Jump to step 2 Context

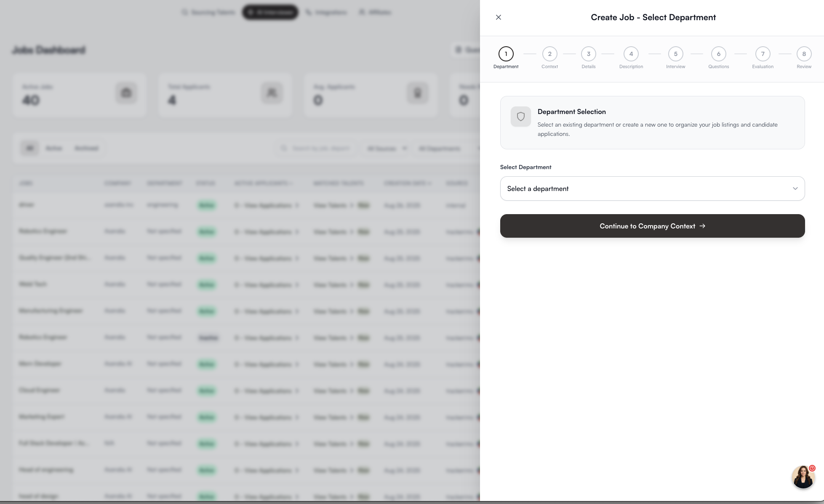coord(549,54)
